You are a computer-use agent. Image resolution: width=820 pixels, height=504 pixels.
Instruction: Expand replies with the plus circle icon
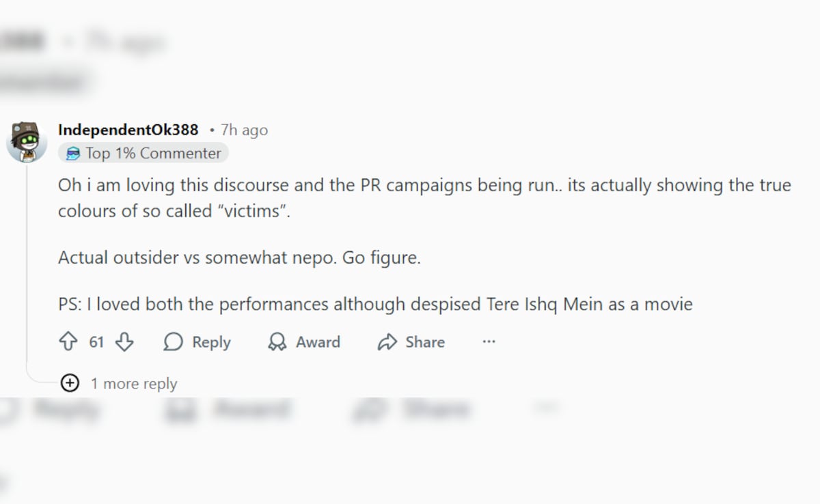[70, 383]
